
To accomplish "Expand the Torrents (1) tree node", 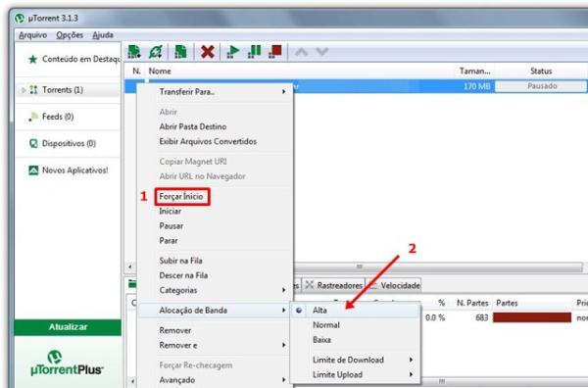I will tap(24, 90).
